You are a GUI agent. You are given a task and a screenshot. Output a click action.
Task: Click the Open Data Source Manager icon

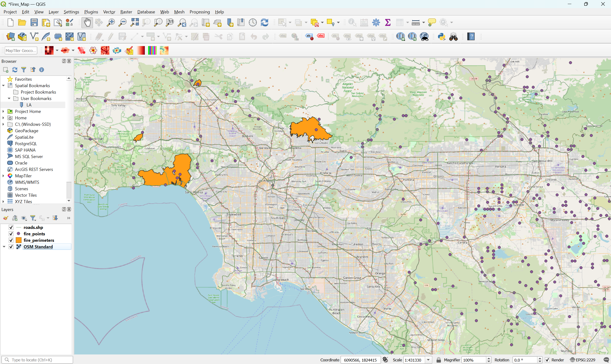[x=10, y=37]
